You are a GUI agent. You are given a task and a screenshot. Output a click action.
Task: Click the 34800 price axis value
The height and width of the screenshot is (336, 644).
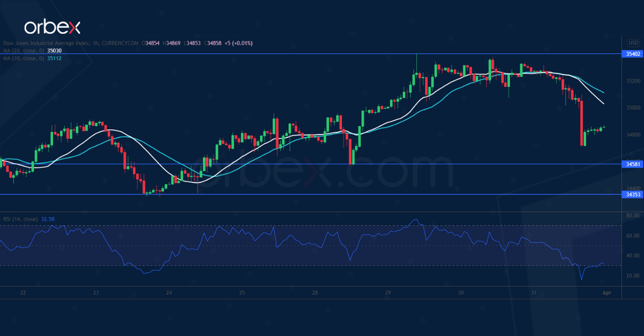pos(633,135)
